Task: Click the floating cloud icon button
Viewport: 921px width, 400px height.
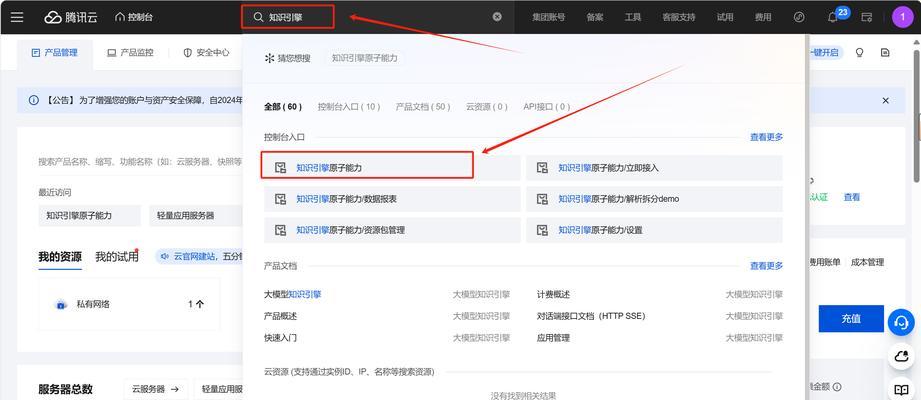Action: click(901, 357)
